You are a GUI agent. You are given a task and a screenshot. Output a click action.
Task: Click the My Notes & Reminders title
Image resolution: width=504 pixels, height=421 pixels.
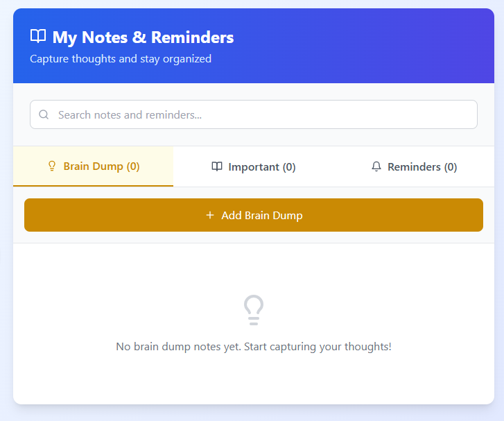143,37
